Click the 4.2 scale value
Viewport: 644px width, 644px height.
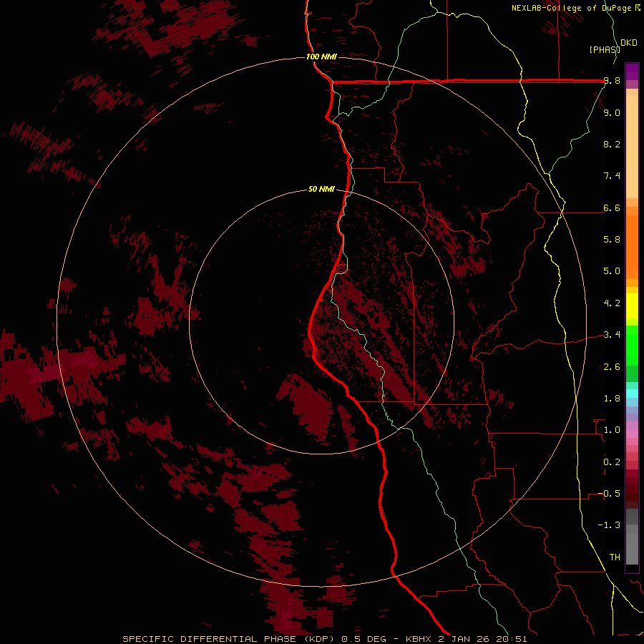[x=612, y=303]
